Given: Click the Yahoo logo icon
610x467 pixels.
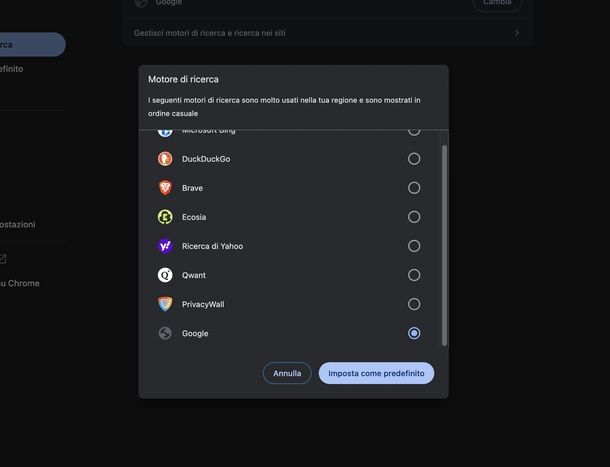Looking at the screenshot, I should [x=165, y=246].
